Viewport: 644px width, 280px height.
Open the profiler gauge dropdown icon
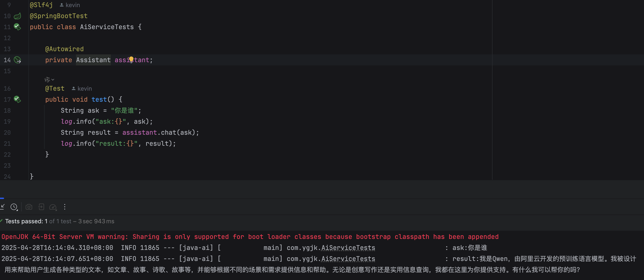(x=53, y=207)
